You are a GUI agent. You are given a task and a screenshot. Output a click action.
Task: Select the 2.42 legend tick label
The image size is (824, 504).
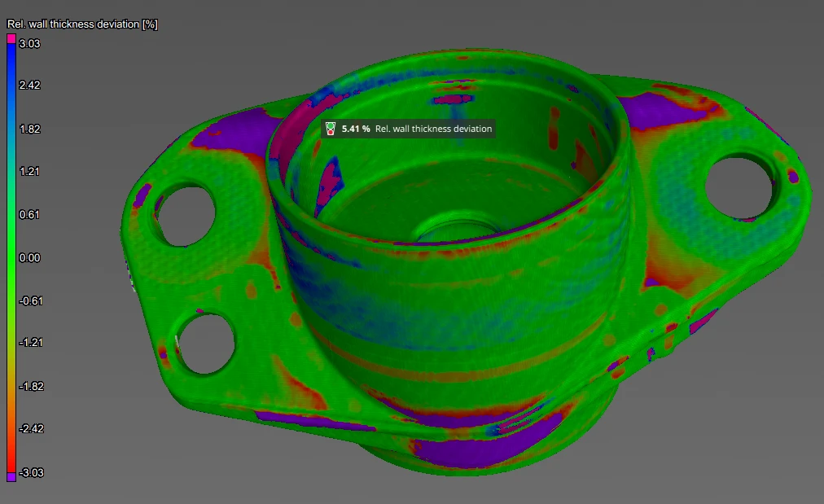tap(30, 85)
